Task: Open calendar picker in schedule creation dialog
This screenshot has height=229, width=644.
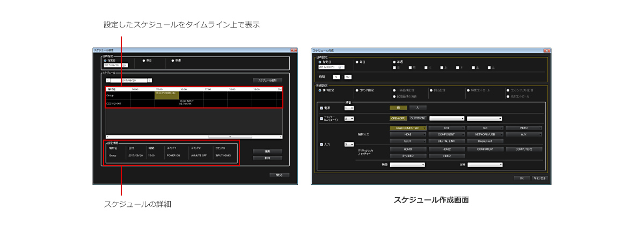Action: pyautogui.click(x=341, y=67)
